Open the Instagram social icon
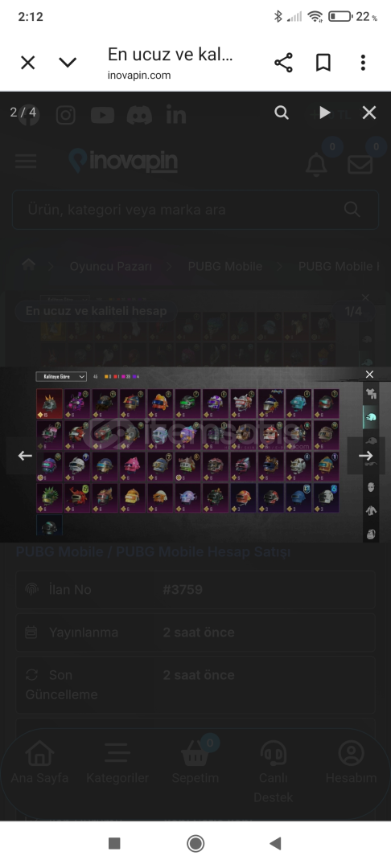The width and height of the screenshot is (391, 868). [x=65, y=115]
